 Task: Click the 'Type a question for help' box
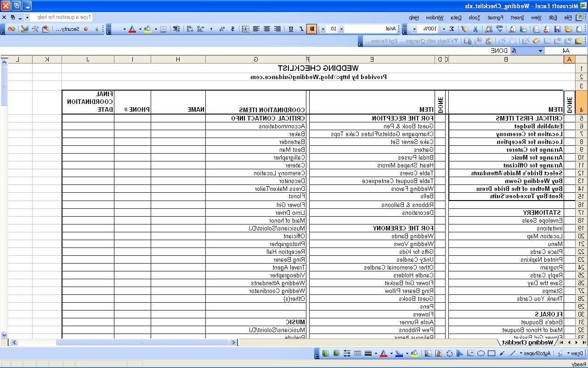click(x=62, y=17)
